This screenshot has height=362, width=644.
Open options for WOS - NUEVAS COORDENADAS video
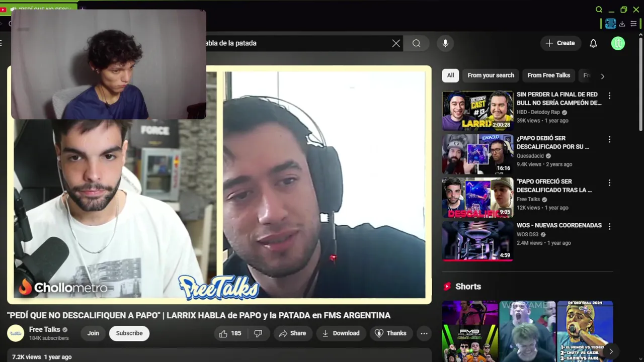609,226
